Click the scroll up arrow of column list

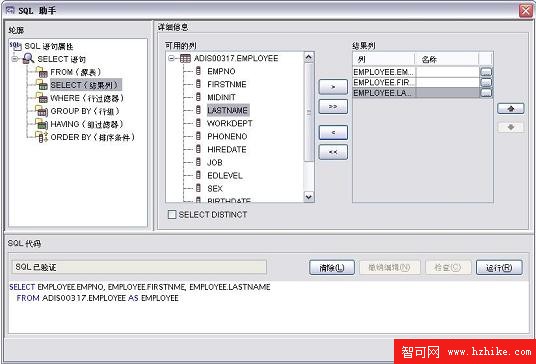(309, 57)
